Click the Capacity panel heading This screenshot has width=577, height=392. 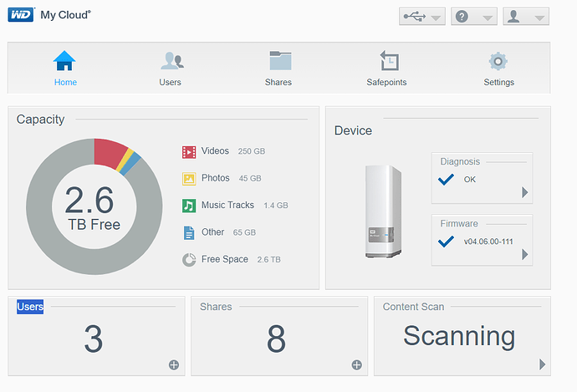click(x=40, y=120)
